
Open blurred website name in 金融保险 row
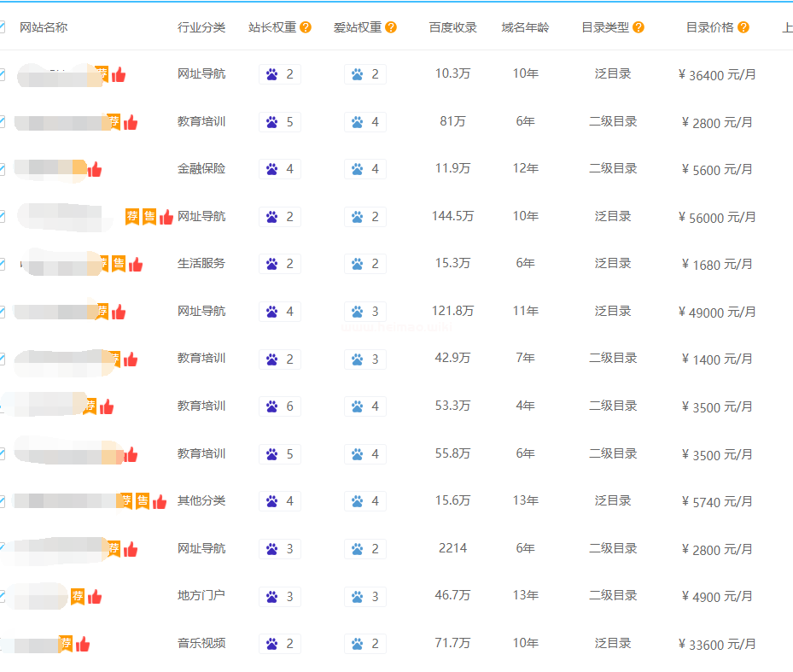(50, 168)
